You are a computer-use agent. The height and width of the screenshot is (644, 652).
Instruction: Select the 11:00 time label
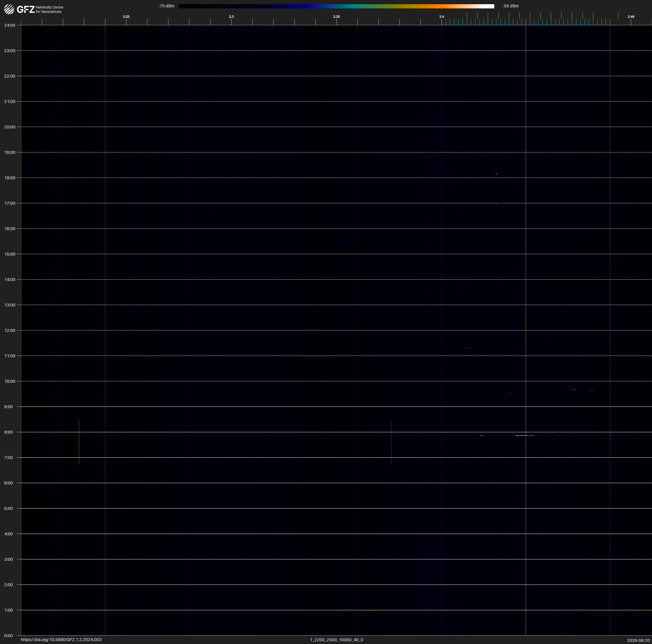pos(10,356)
